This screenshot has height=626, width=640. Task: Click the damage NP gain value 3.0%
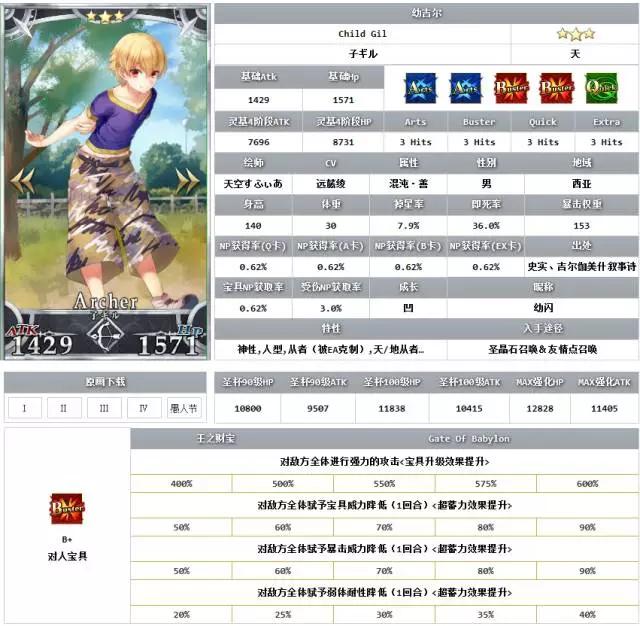[331, 309]
